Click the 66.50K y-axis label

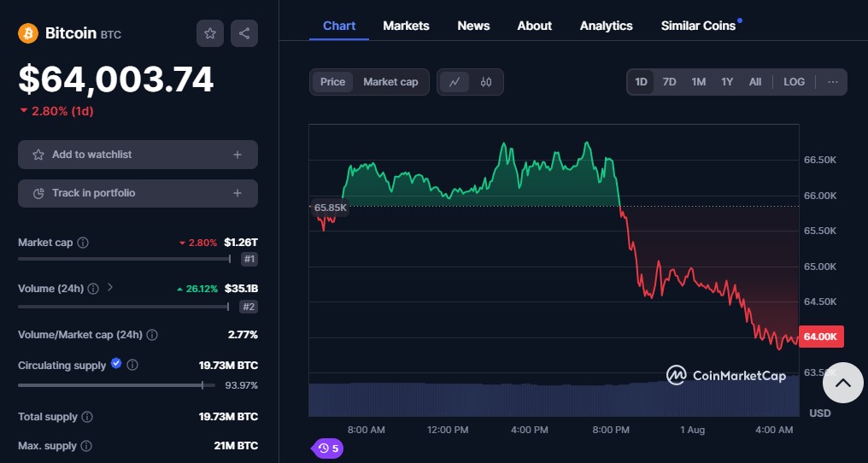coord(820,160)
